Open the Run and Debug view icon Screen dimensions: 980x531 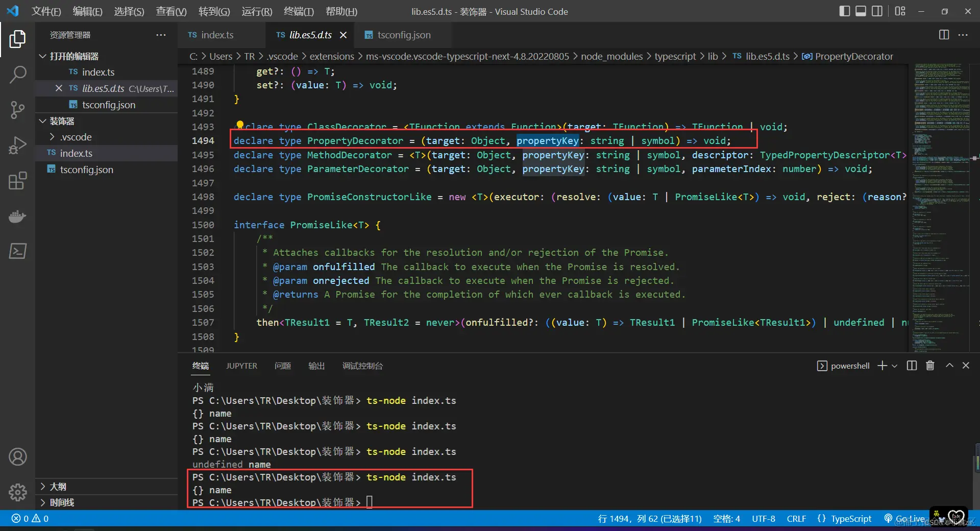coord(17,146)
